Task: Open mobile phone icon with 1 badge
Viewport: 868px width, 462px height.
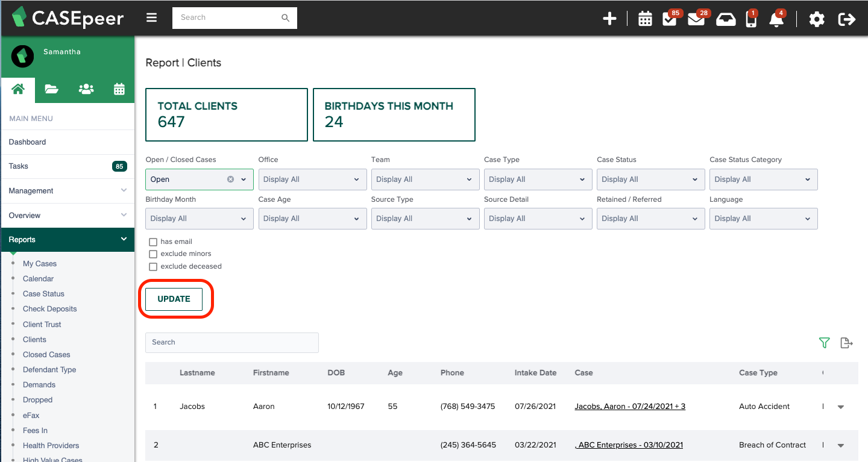Action: (x=751, y=18)
